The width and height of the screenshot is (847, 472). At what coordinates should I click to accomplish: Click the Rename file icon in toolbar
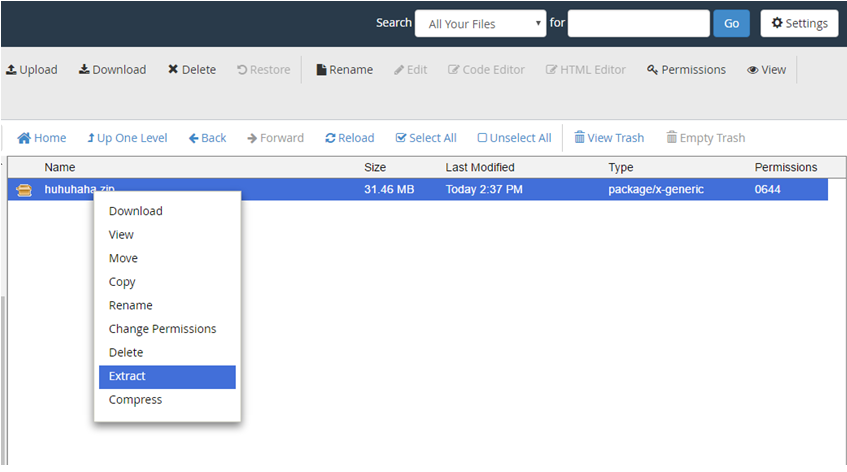point(321,70)
